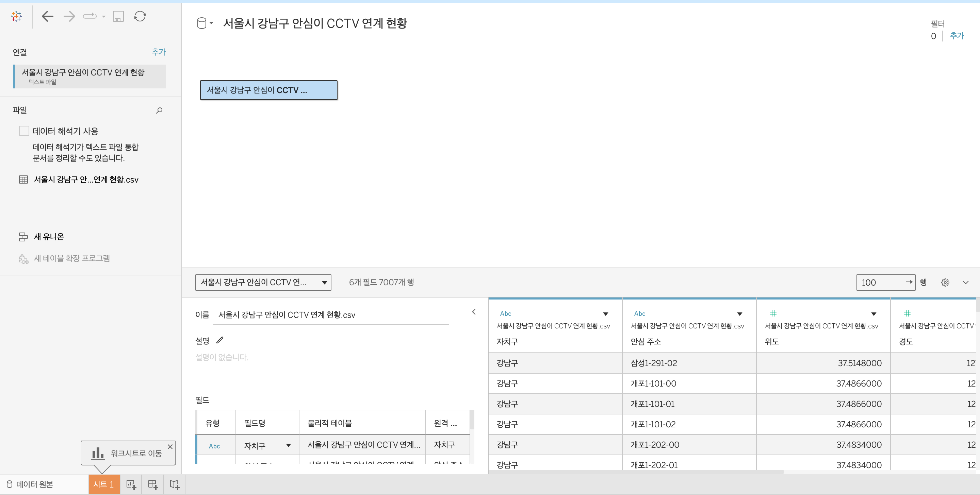Screen dimensions: 980x495
Task: Switch to the 시트 1 tab
Action: click(x=104, y=484)
